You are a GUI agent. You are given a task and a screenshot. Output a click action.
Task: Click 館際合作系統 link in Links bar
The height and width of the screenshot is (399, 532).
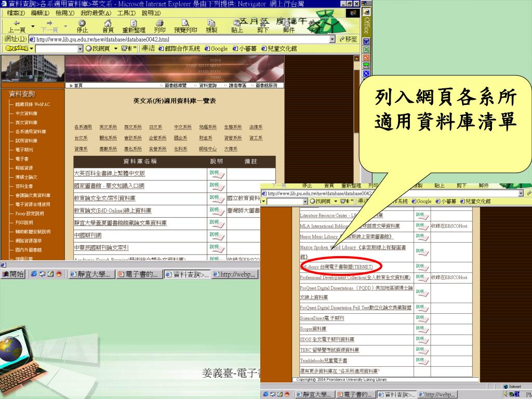(x=179, y=48)
